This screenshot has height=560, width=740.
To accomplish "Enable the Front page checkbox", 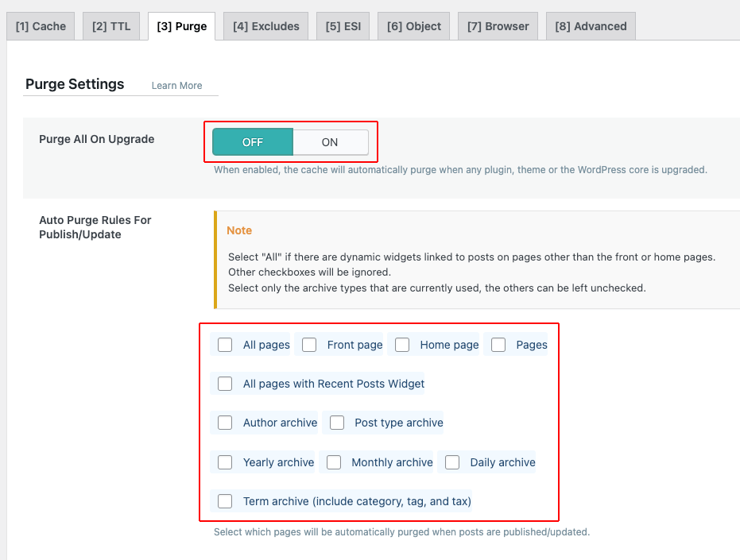I will pyautogui.click(x=309, y=345).
